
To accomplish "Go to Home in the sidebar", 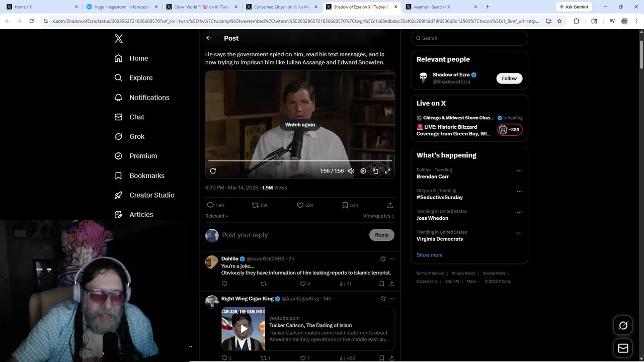I will click(x=131, y=58).
